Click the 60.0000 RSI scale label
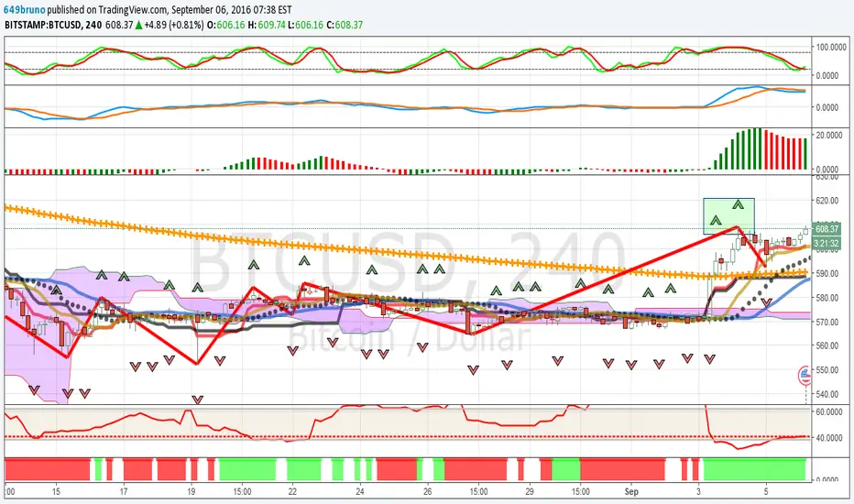Image resolution: width=854 pixels, height=504 pixels. point(829,412)
